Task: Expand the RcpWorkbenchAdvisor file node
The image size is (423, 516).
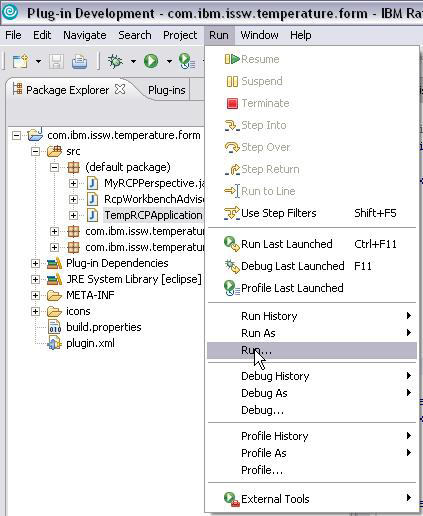Action: coord(73,199)
